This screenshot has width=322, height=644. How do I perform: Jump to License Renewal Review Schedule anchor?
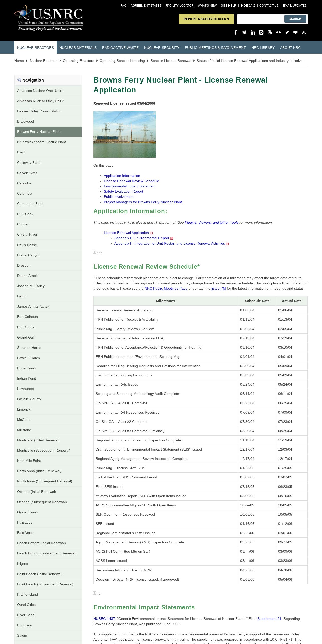click(x=131, y=181)
